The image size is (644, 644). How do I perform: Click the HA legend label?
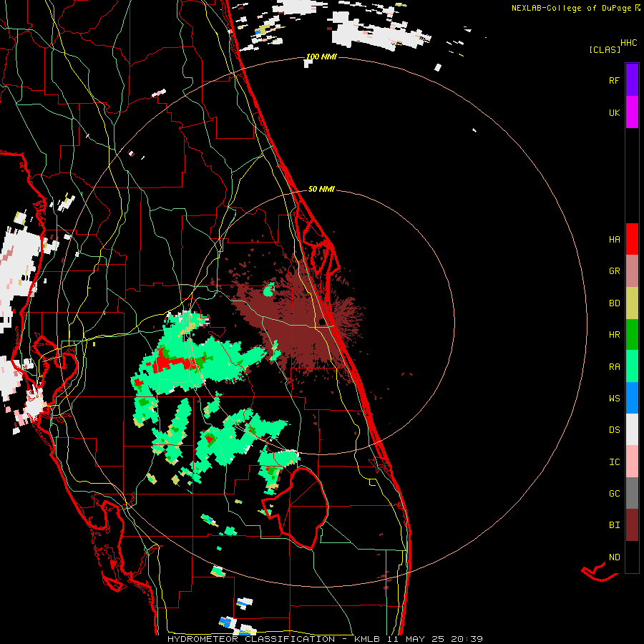614,240
